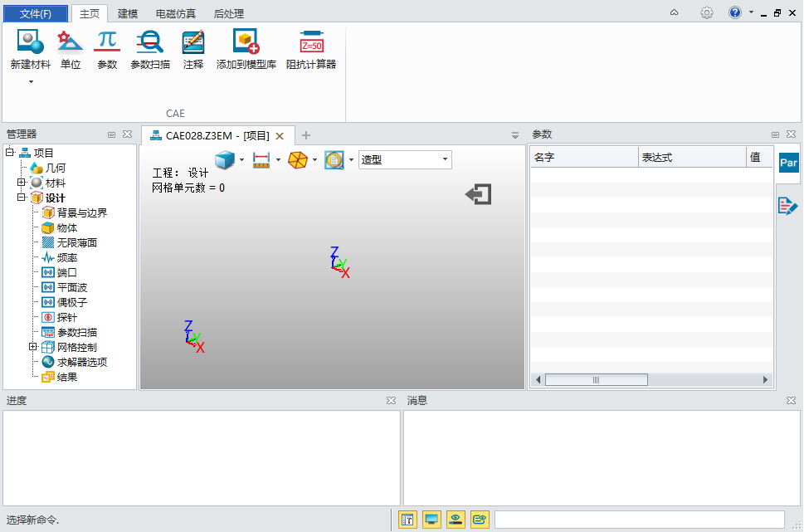
Task: Select 端口 tree item
Action: 67,272
